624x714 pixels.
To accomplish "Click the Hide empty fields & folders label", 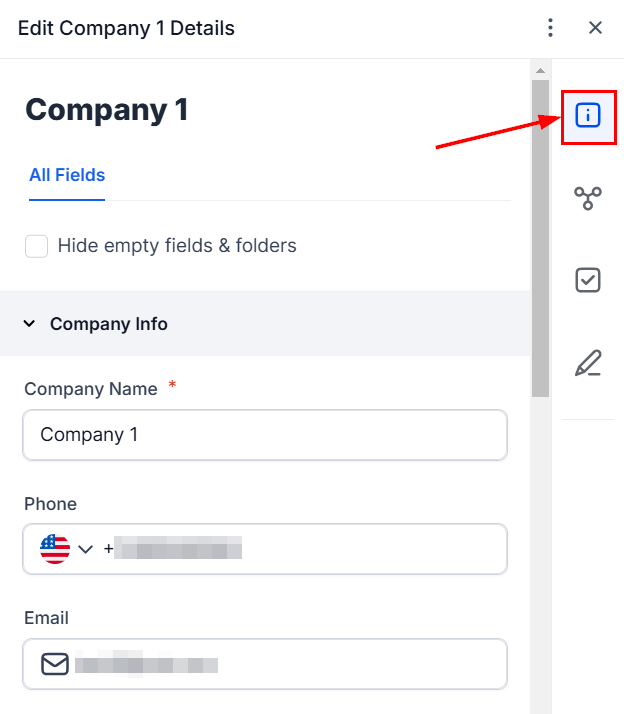I will point(177,246).
